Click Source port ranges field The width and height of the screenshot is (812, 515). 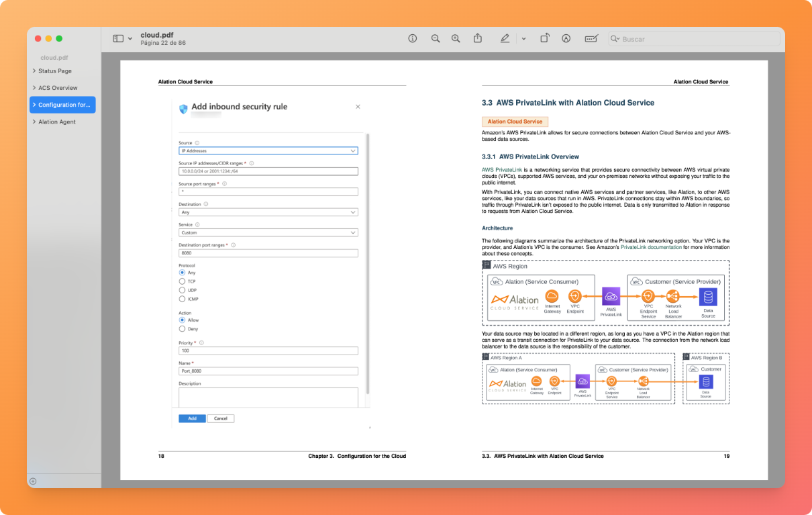pos(268,192)
